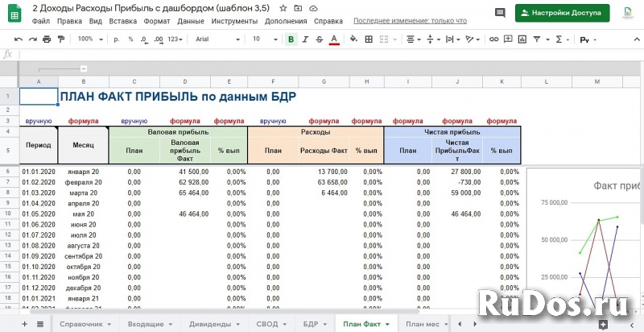Toggle strikethrough formatting
This screenshot has width=644, height=332.
pos(320,39)
